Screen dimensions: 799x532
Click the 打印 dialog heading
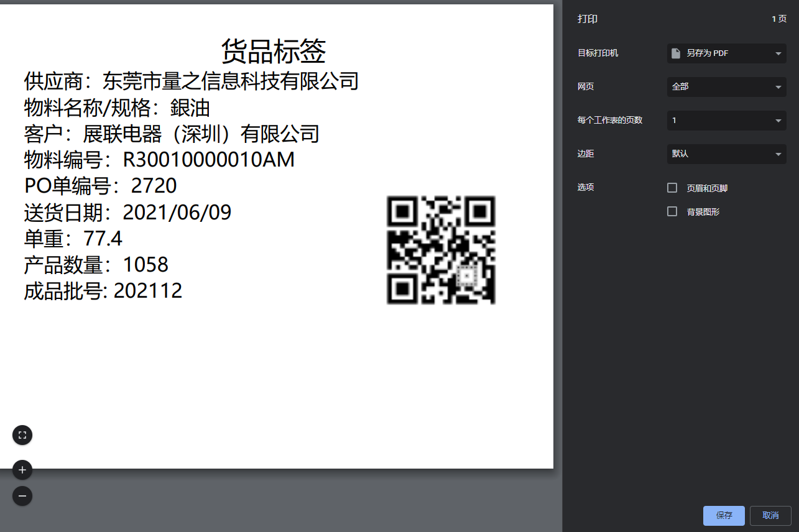(x=588, y=19)
